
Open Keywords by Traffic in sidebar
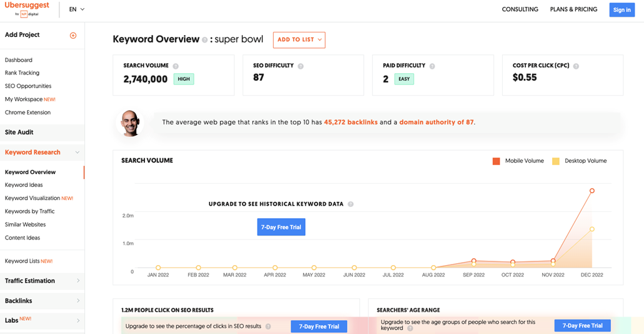[29, 211]
